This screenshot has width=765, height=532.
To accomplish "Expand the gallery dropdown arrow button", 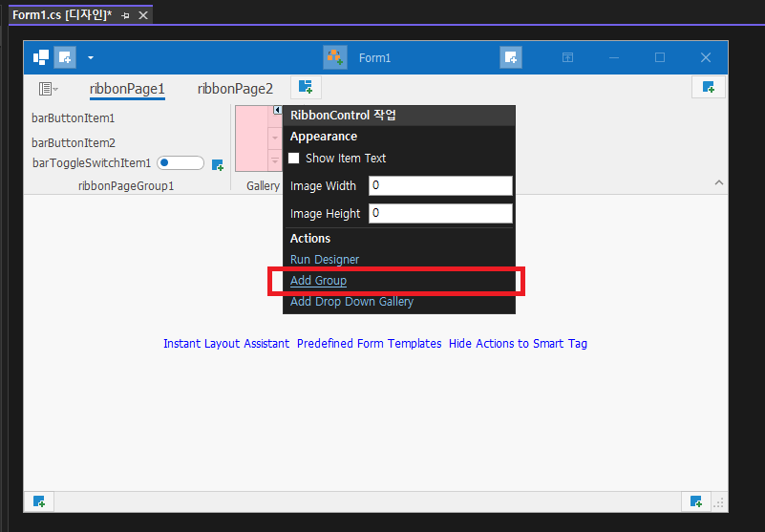I will 275,160.
